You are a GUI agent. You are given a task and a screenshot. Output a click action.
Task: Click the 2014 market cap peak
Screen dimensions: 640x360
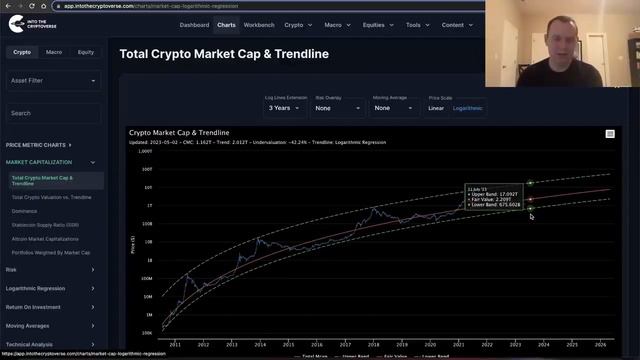pyautogui.click(x=258, y=240)
